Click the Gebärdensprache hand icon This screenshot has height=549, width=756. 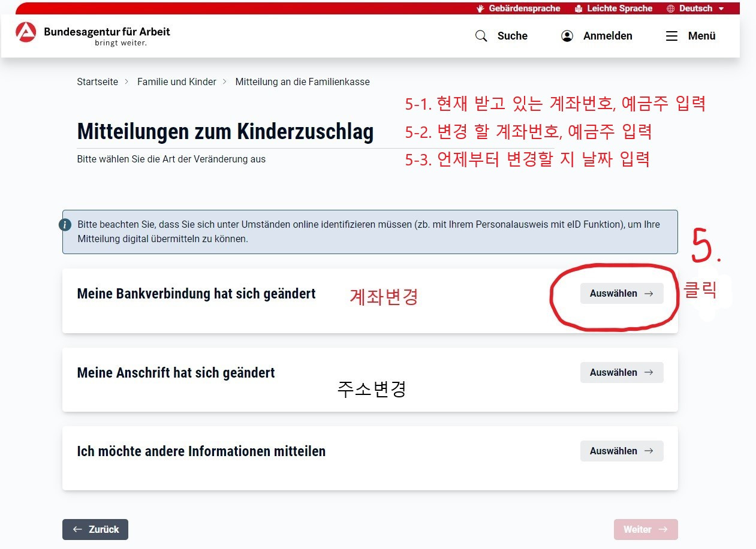[x=480, y=8]
